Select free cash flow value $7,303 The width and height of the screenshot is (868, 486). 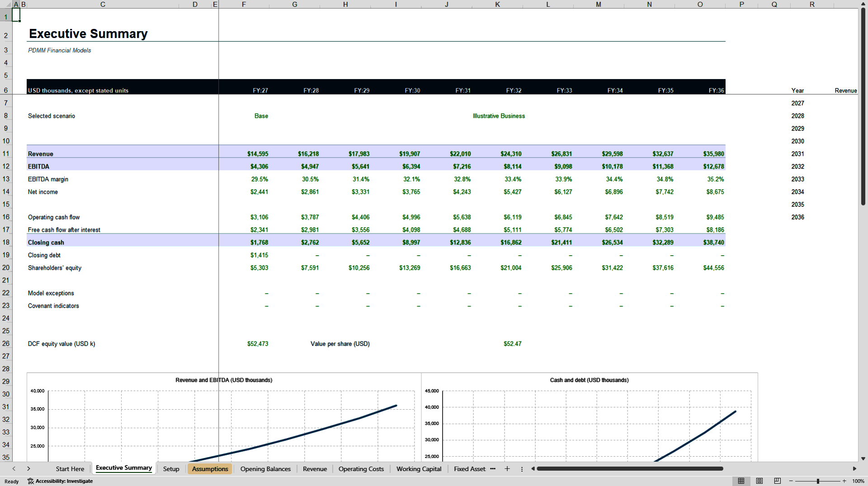665,229
